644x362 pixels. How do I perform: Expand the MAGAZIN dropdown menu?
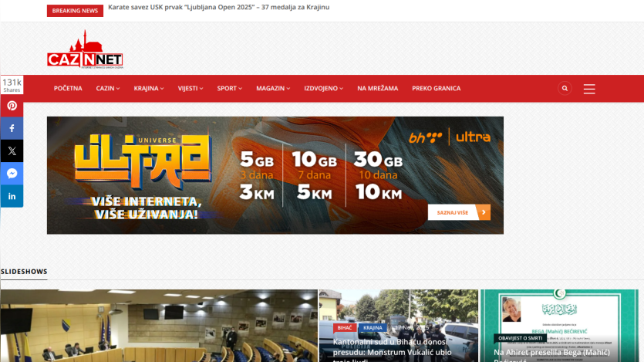273,88
